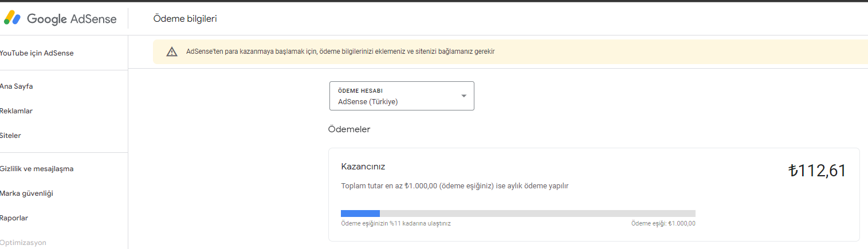Click the dropdown arrow beside AdSense (Türkiye)
868x249 pixels.
click(x=464, y=96)
